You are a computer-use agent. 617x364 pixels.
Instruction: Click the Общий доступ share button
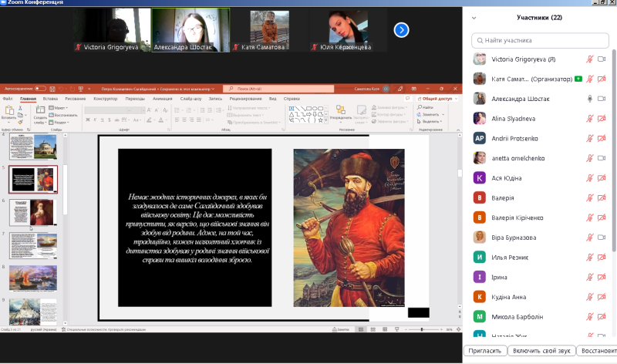437,99
